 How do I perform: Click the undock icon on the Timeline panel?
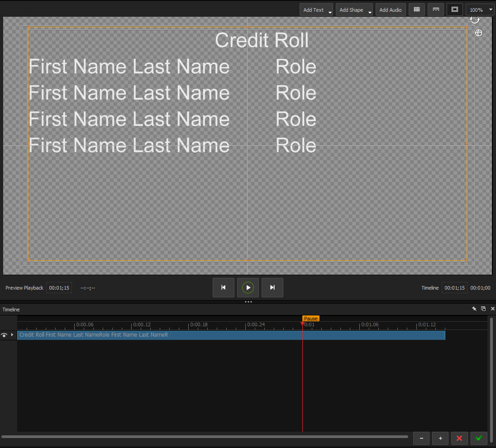click(x=483, y=309)
